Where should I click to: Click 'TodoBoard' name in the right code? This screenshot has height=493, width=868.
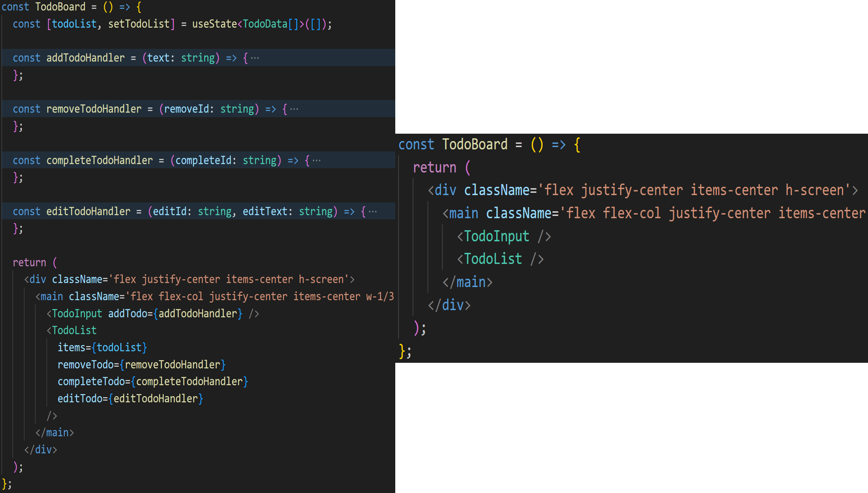(475, 145)
